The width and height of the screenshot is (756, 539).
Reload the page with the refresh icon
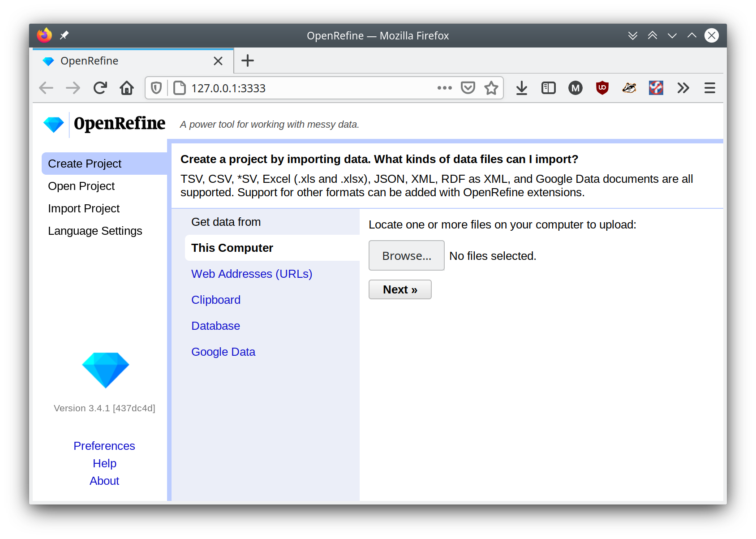tap(100, 88)
